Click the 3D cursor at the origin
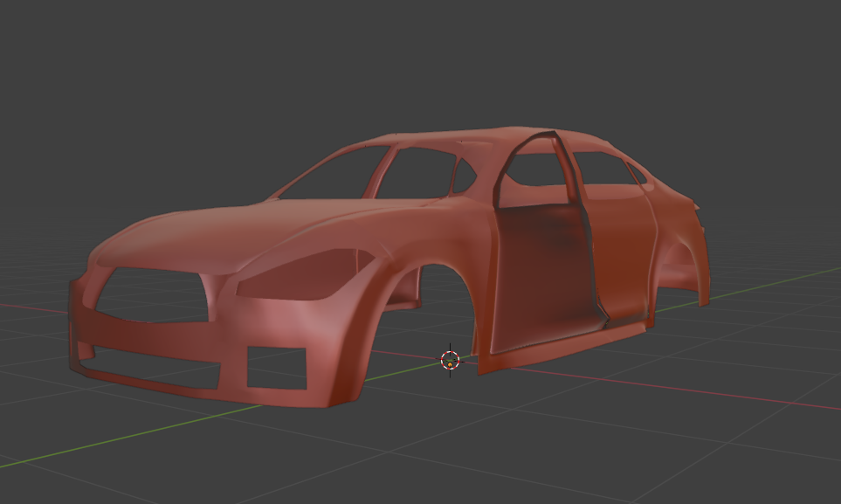 pos(450,360)
